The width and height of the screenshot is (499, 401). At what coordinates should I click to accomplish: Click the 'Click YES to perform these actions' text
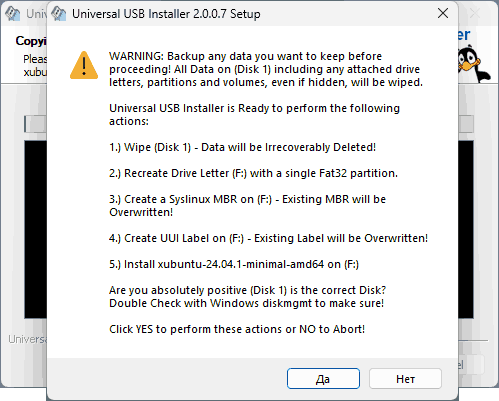[237, 329]
